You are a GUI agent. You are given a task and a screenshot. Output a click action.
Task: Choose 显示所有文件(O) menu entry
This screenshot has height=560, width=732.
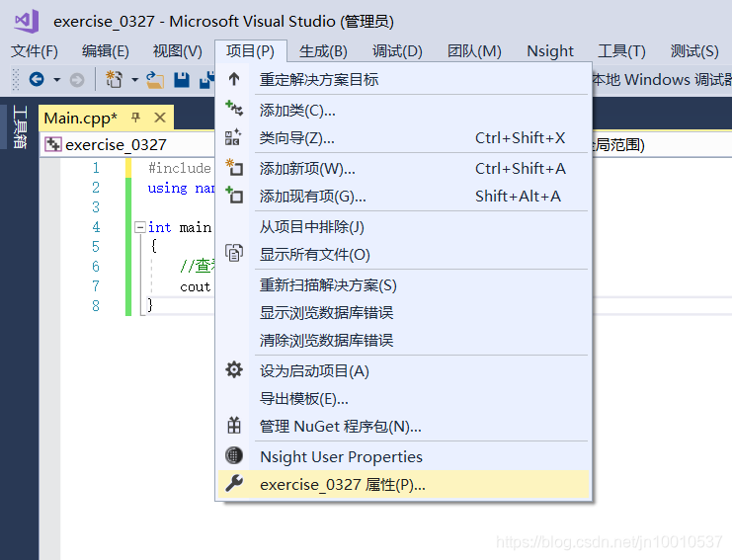click(404, 255)
